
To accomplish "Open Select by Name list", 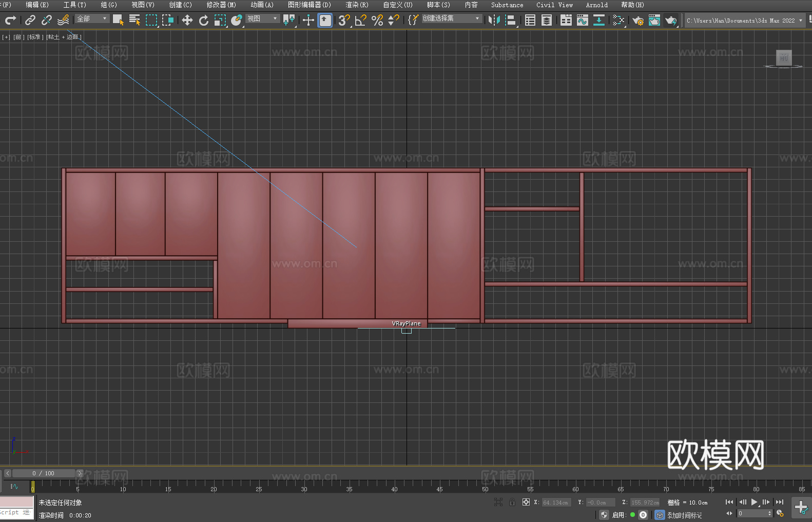I will click(x=134, y=20).
